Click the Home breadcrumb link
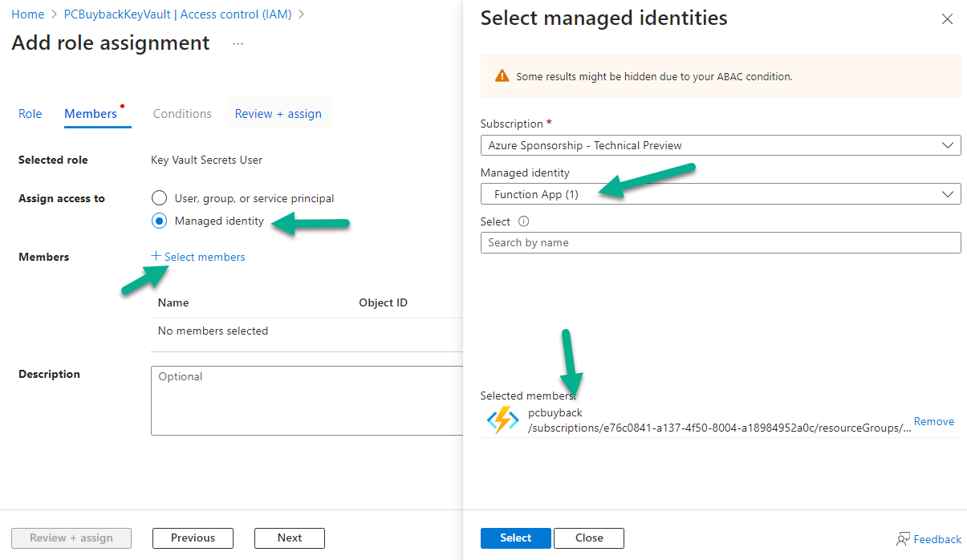 click(x=27, y=14)
